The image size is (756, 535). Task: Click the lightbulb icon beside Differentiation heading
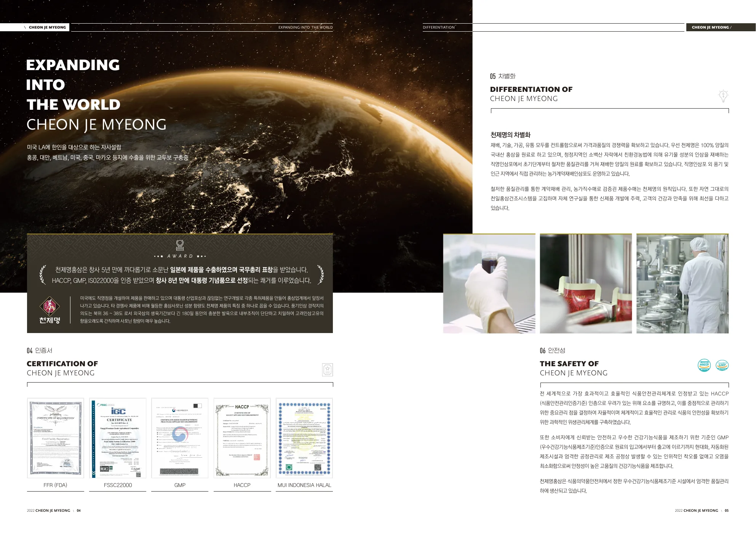(723, 96)
